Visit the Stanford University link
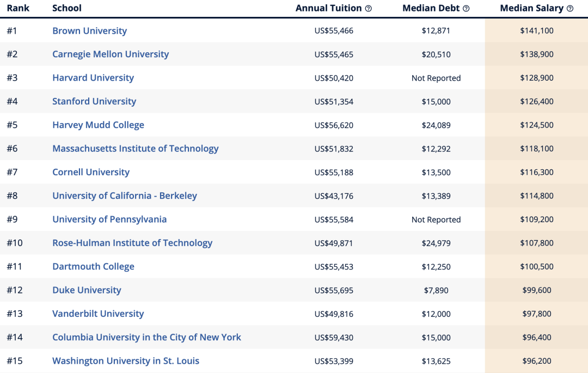This screenshot has width=588, height=373. (x=94, y=102)
